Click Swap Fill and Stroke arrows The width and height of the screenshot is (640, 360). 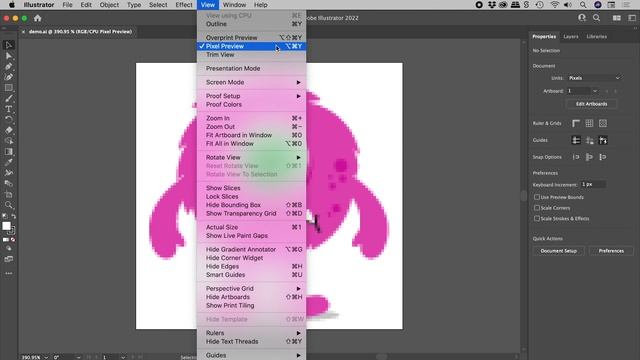(13, 216)
